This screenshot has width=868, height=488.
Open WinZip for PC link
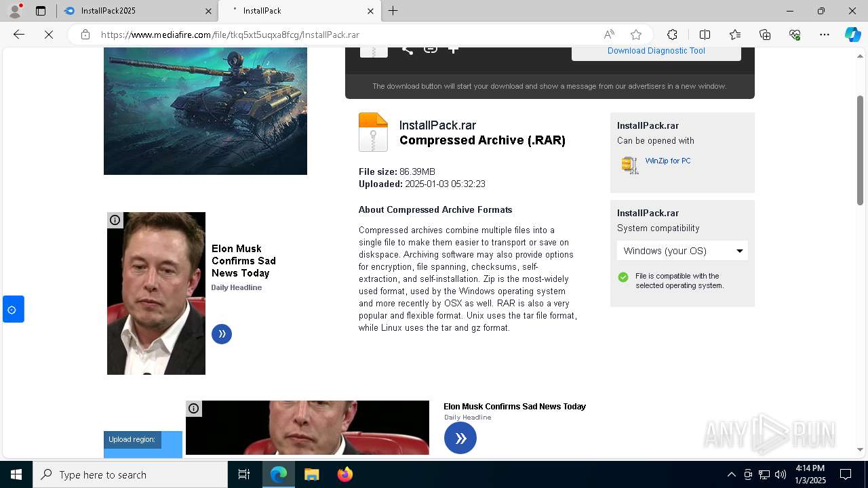coord(668,161)
